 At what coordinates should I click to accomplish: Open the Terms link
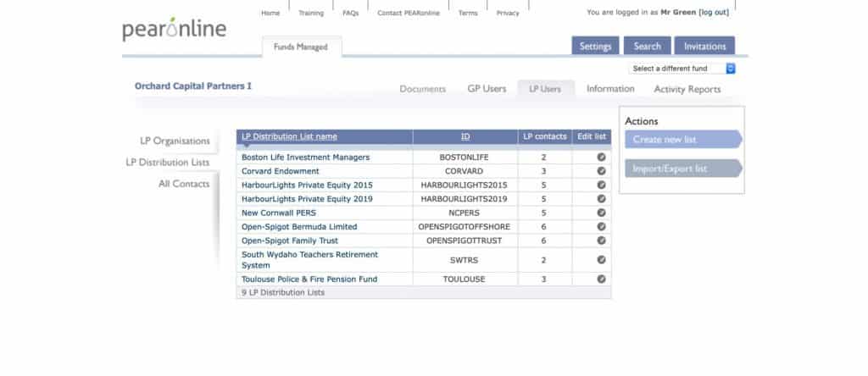[x=468, y=14]
